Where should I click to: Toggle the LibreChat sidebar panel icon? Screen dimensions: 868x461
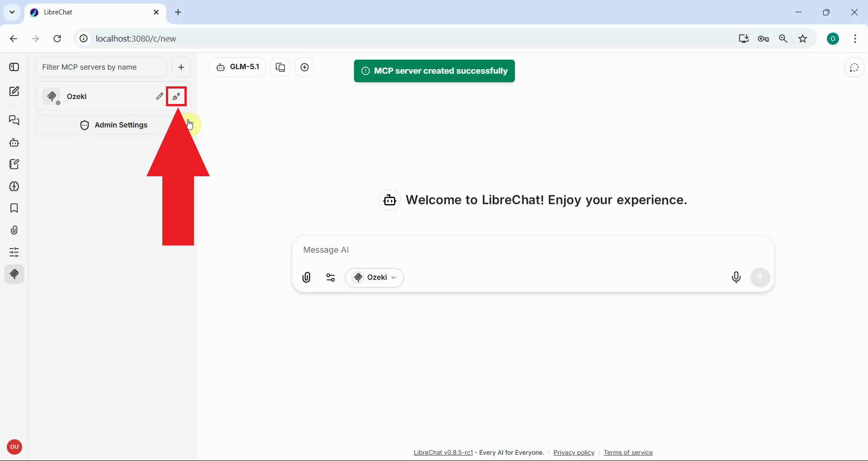[14, 67]
